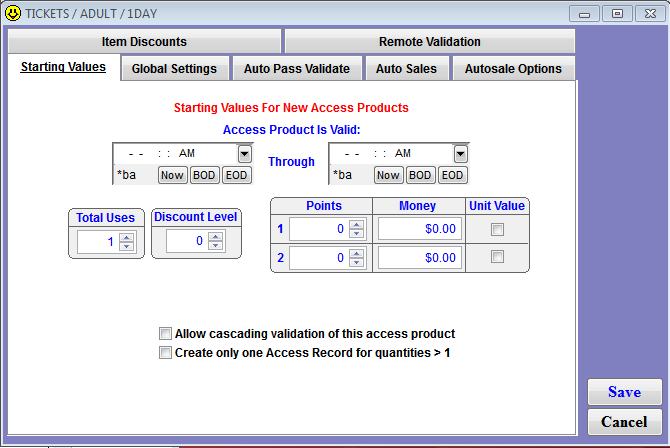Increase Points row 1 with up arrow
670x448 pixels.
click(356, 224)
